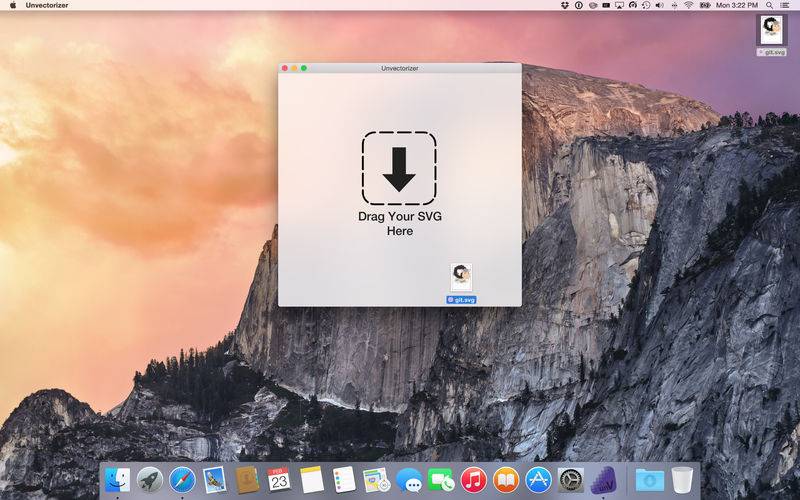Click the Unvectorizer window title bar text
Screen dimensions: 800x500
pos(399,68)
